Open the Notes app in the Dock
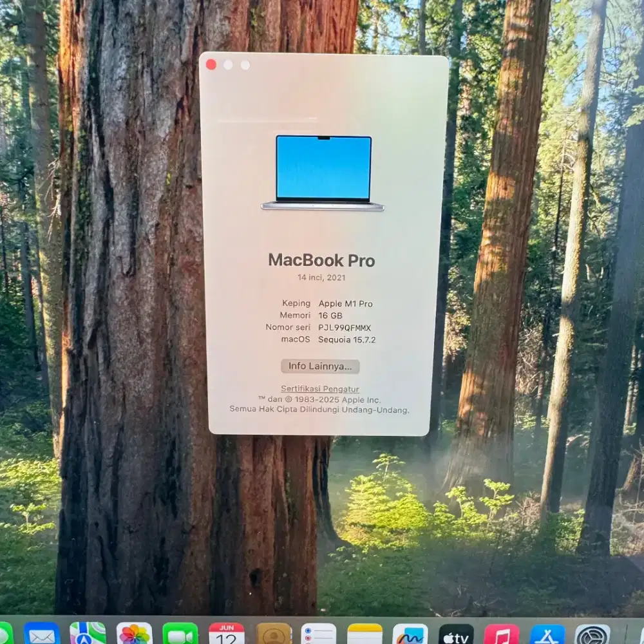644x644 pixels. coord(365,633)
